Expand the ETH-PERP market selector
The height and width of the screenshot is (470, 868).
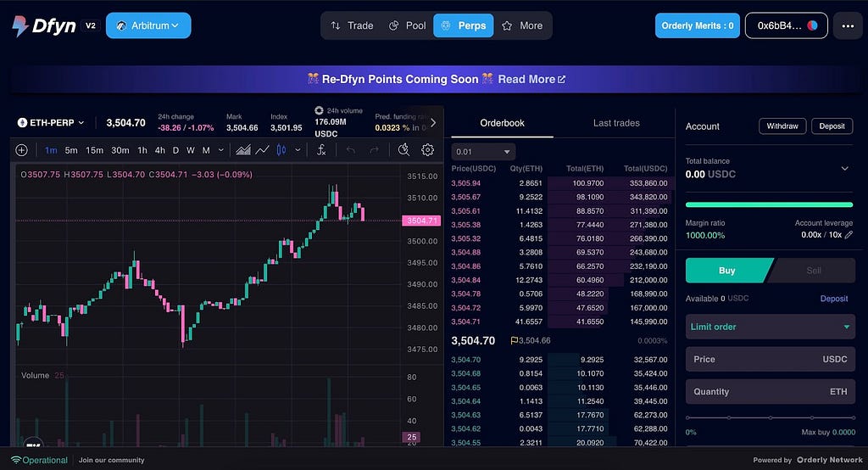click(x=51, y=122)
